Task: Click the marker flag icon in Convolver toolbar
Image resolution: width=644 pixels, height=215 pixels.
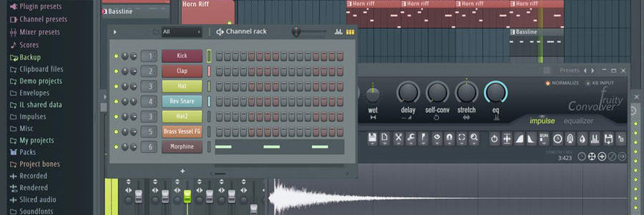Action: coord(423,139)
